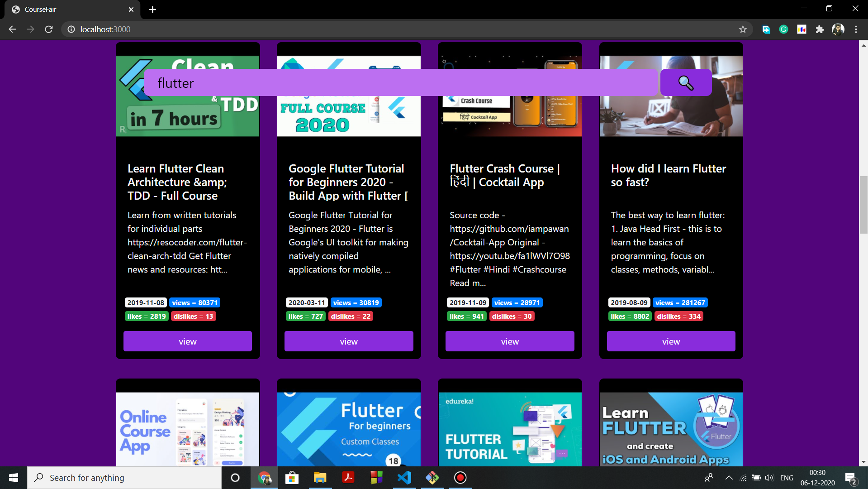View the Google Flutter Tutorial course

click(x=349, y=341)
